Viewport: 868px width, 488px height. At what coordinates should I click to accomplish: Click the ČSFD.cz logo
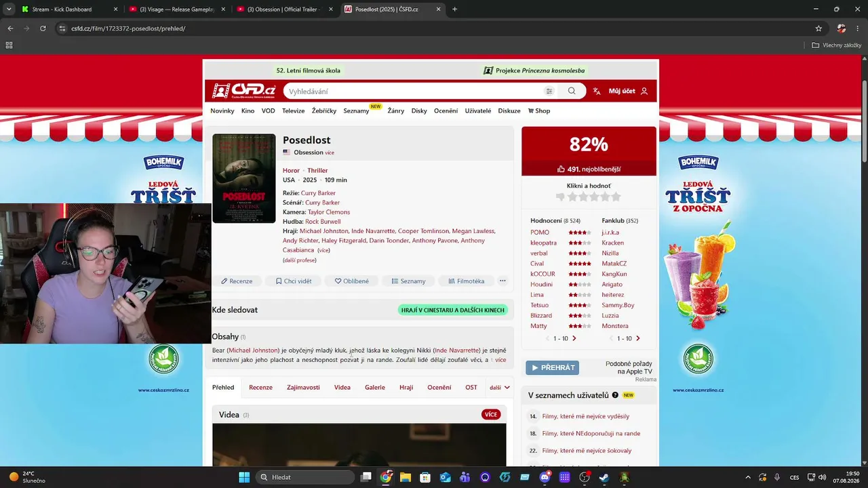[x=244, y=91]
